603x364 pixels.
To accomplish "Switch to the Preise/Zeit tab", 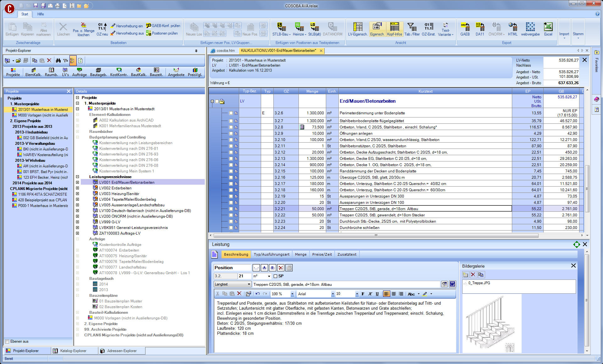I will point(322,254).
